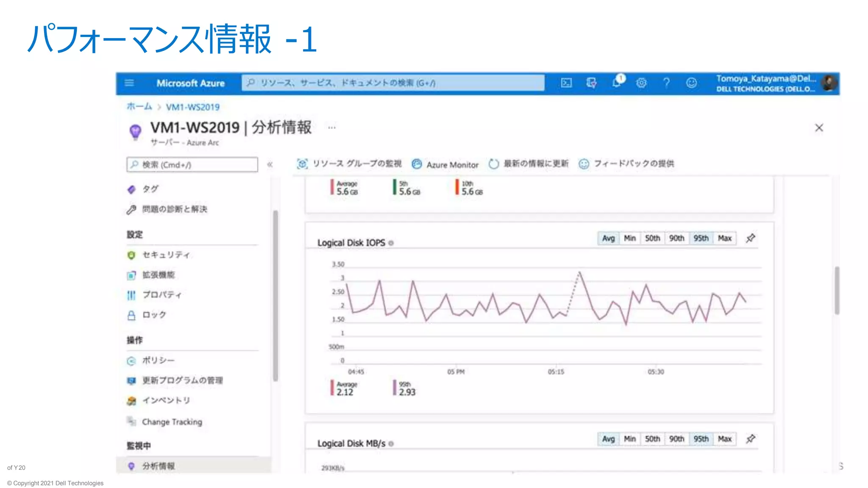
Task: Open portal settings gear
Action: pos(641,83)
